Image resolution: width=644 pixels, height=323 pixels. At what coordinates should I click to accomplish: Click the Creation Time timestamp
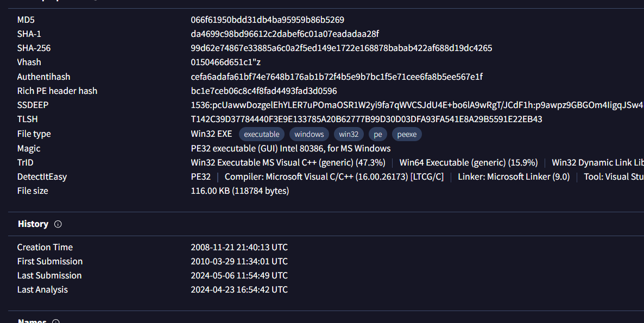(239, 248)
